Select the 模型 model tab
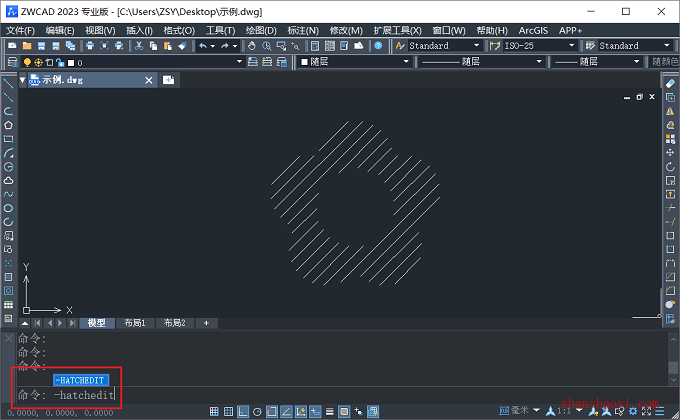 96,323
